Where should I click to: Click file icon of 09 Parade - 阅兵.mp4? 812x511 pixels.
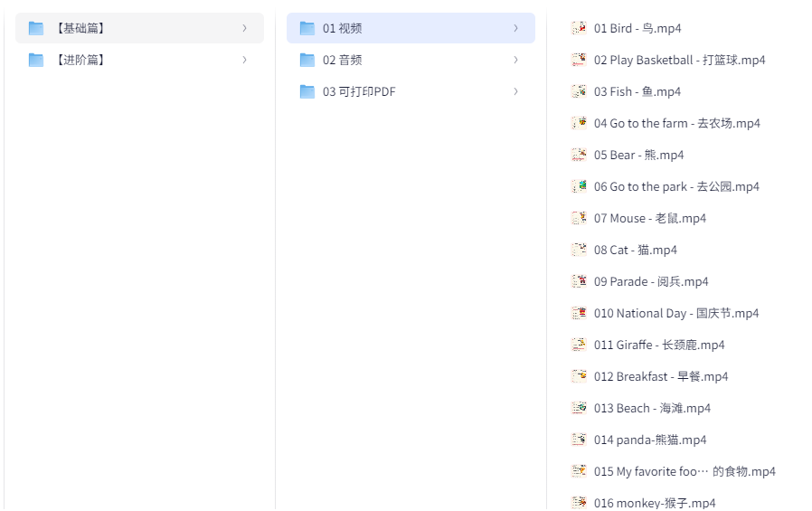(x=579, y=280)
